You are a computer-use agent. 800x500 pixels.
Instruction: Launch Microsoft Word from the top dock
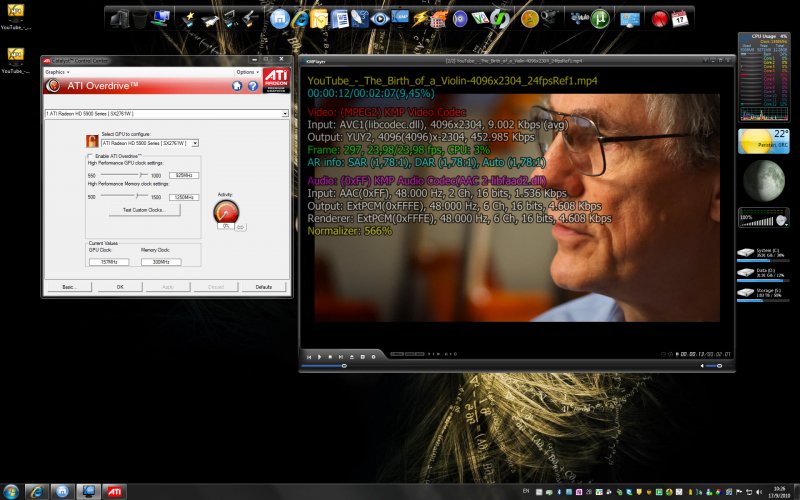tap(340, 19)
